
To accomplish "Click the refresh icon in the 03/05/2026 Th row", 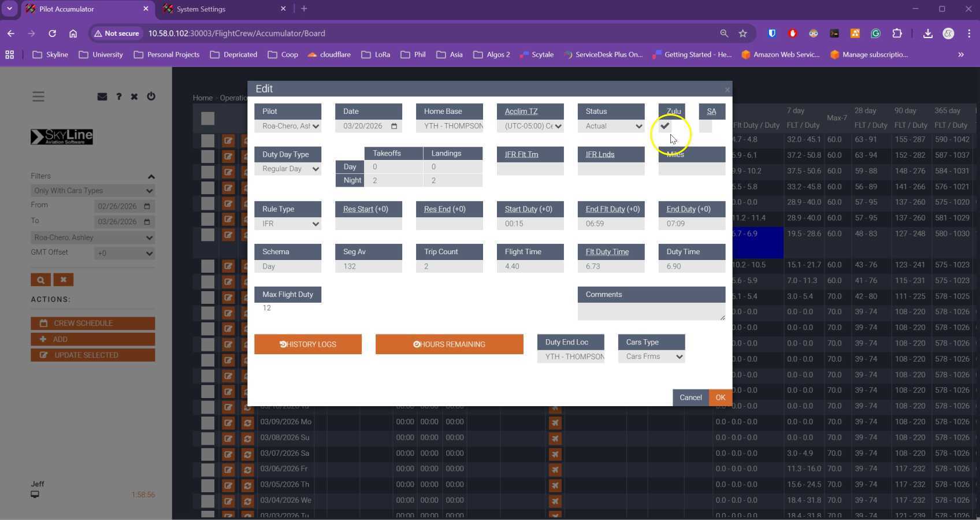I will point(247,485).
